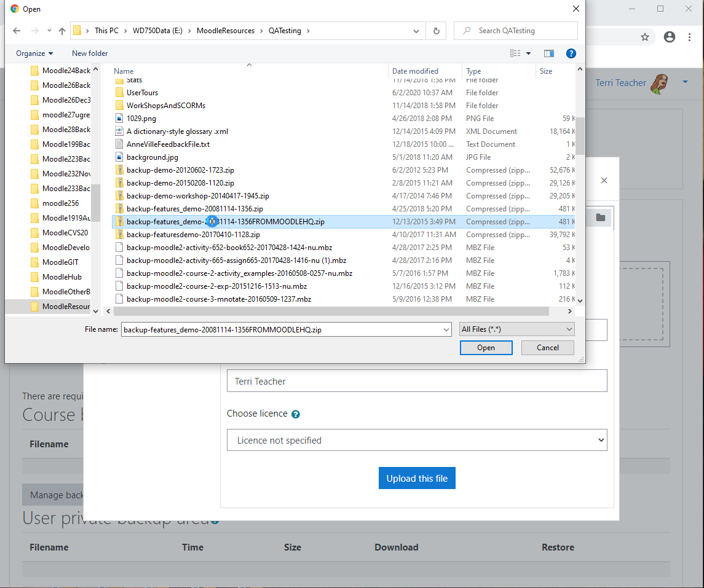This screenshot has width=704, height=588.
Task: Expand the File name dropdown arrow
Action: pos(446,330)
